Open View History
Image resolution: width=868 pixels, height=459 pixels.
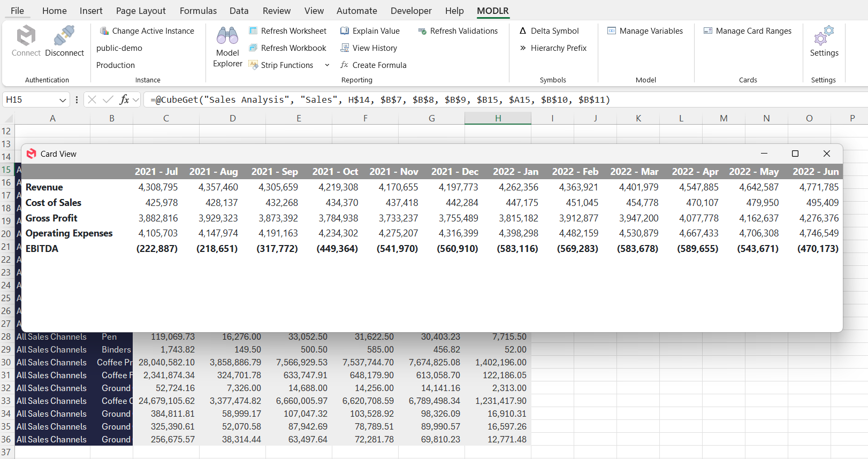point(369,48)
